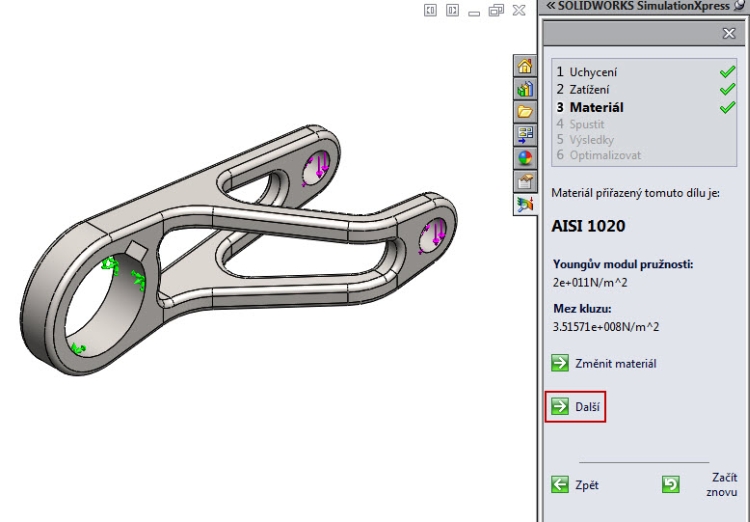
Task: Open the SOLIDWORKS Resources home tab
Action: point(525,66)
